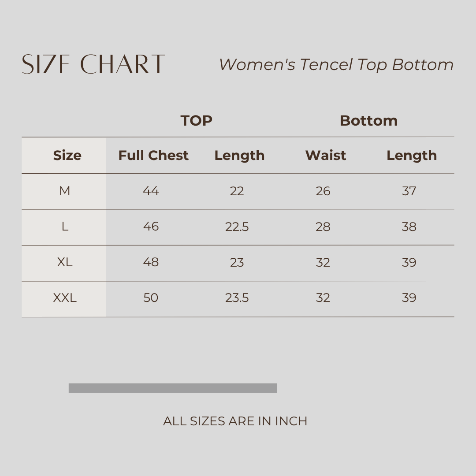
Task: Click the ALL SIZES ARE IN INCH note
Action: [x=235, y=421]
